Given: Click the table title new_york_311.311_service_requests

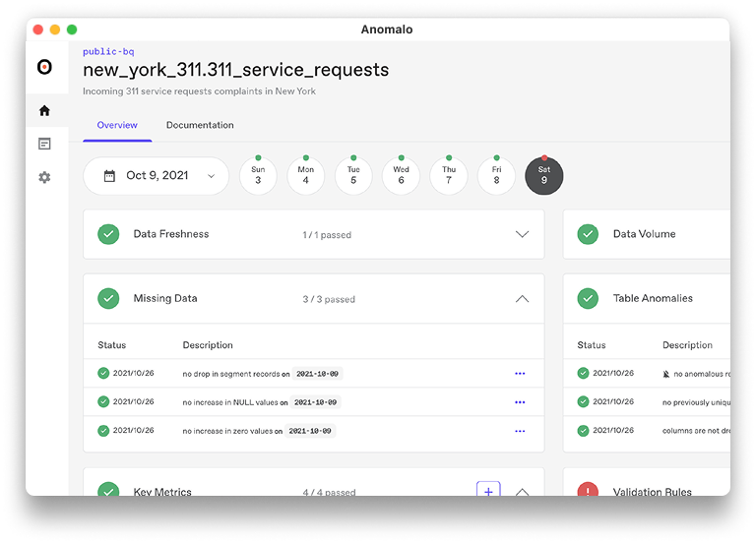Looking at the screenshot, I should click(x=236, y=71).
